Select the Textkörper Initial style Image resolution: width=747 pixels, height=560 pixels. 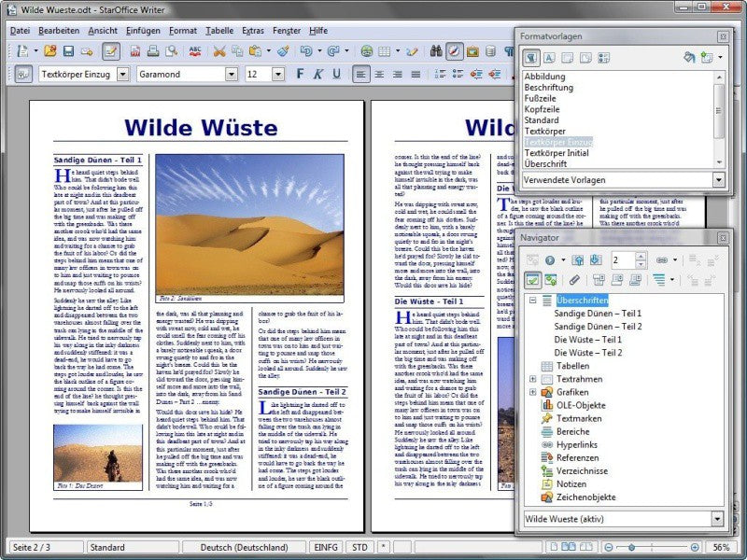point(556,153)
